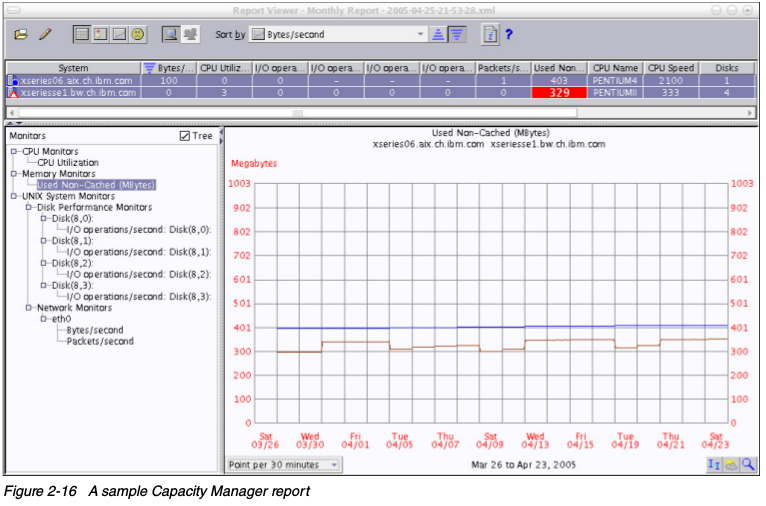
Task: Open help with the question mark icon
Action: pyautogui.click(x=508, y=34)
